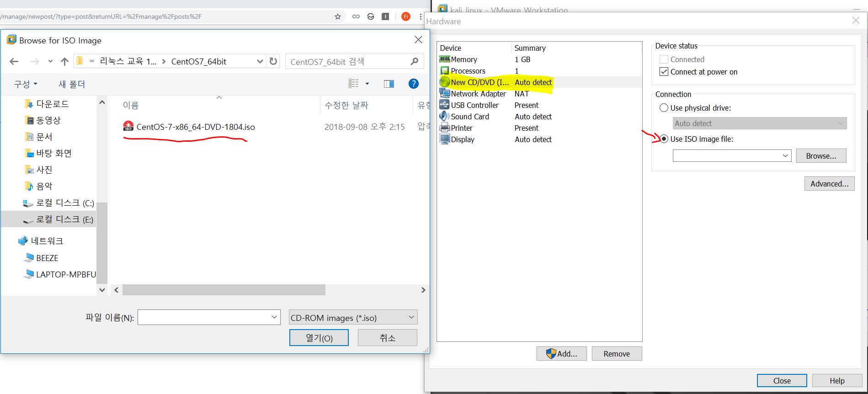Click 새 폴더 to create folder
Screen dimensions: 868x394
(x=72, y=84)
